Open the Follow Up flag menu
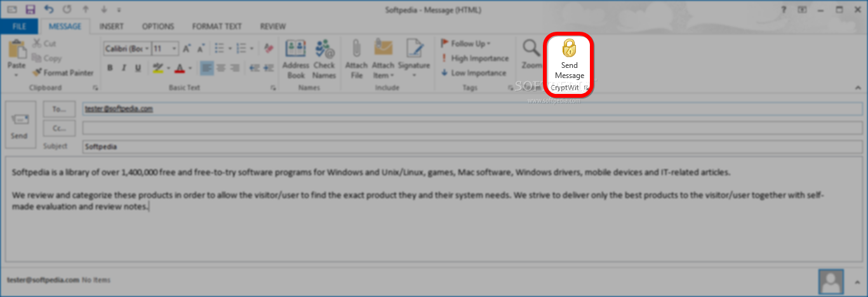Image resolution: width=868 pixels, height=297 pixels. coord(466,44)
